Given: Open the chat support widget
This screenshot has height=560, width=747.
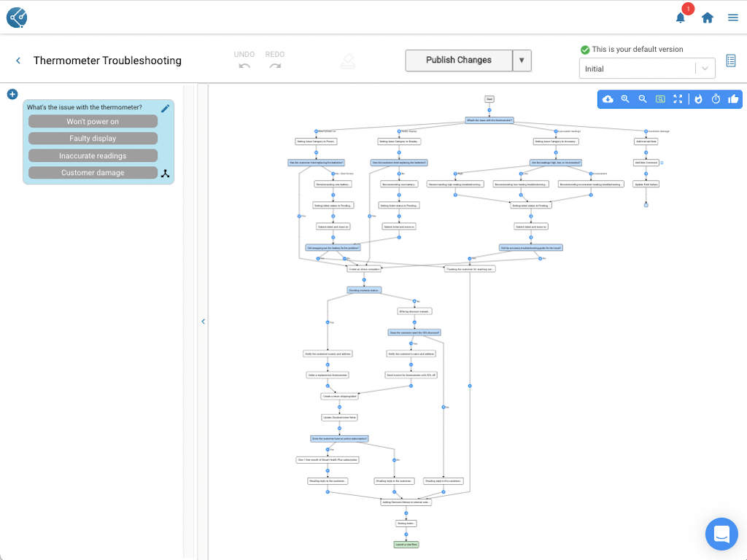Looking at the screenshot, I should click(721, 534).
